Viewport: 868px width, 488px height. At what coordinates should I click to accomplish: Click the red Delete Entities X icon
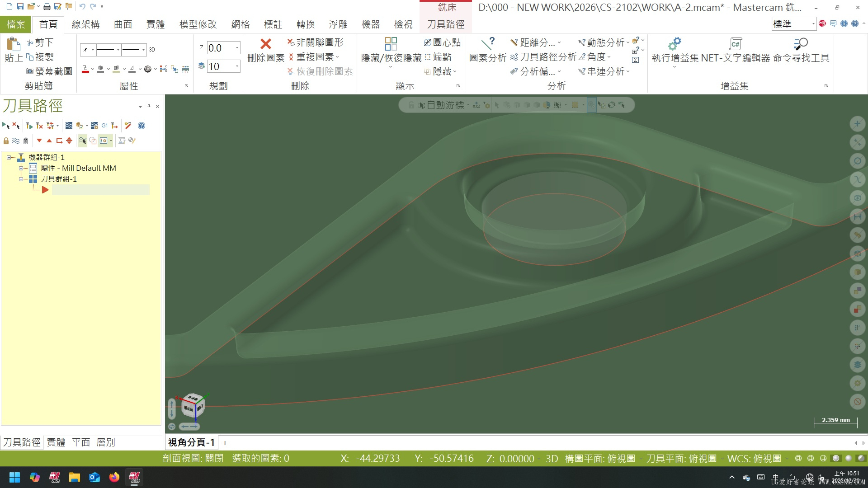[266, 44]
